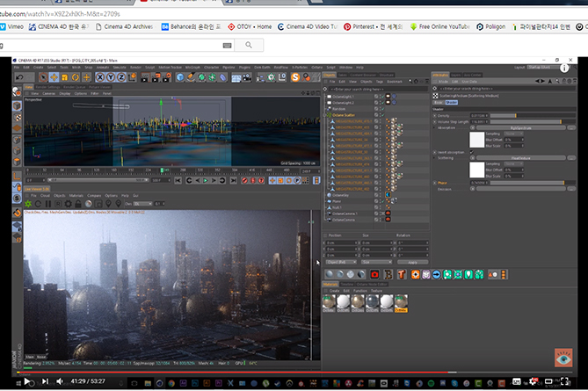Go to timeline start frame button
The width and height of the screenshot is (588, 391).
(178, 181)
